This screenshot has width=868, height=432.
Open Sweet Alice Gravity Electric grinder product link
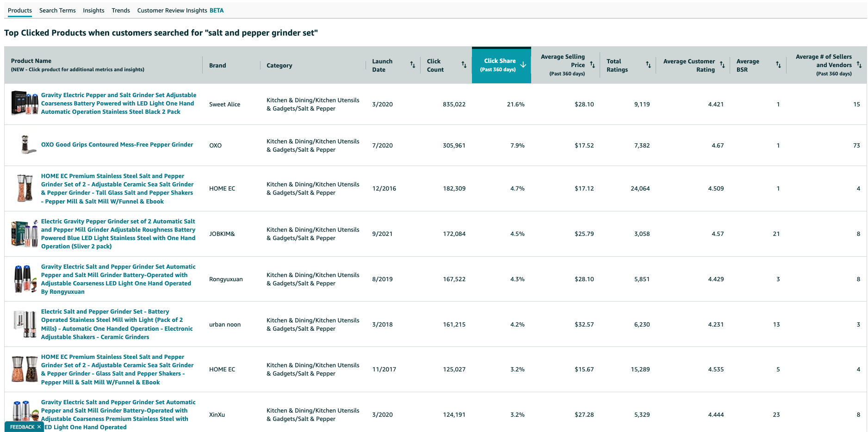pyautogui.click(x=118, y=104)
